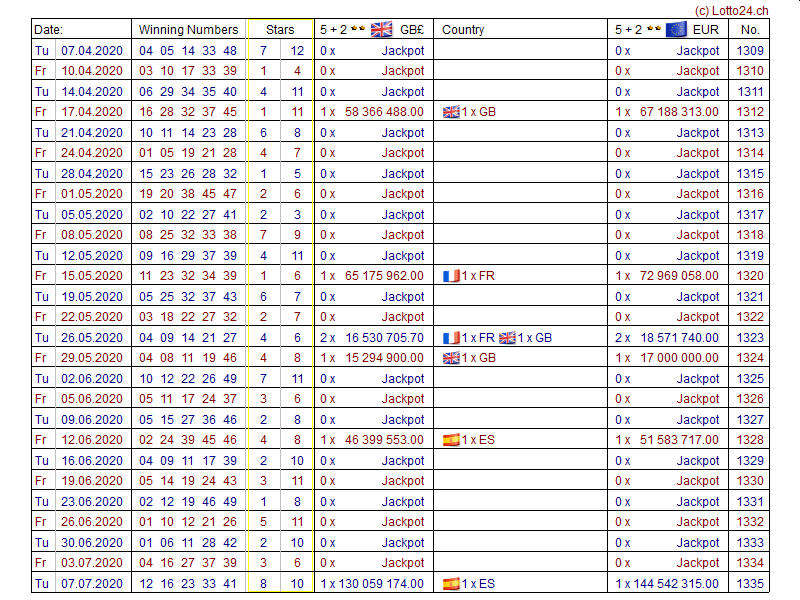Click the EU flag in the EUR header
The image size is (800, 600).
[x=676, y=29]
